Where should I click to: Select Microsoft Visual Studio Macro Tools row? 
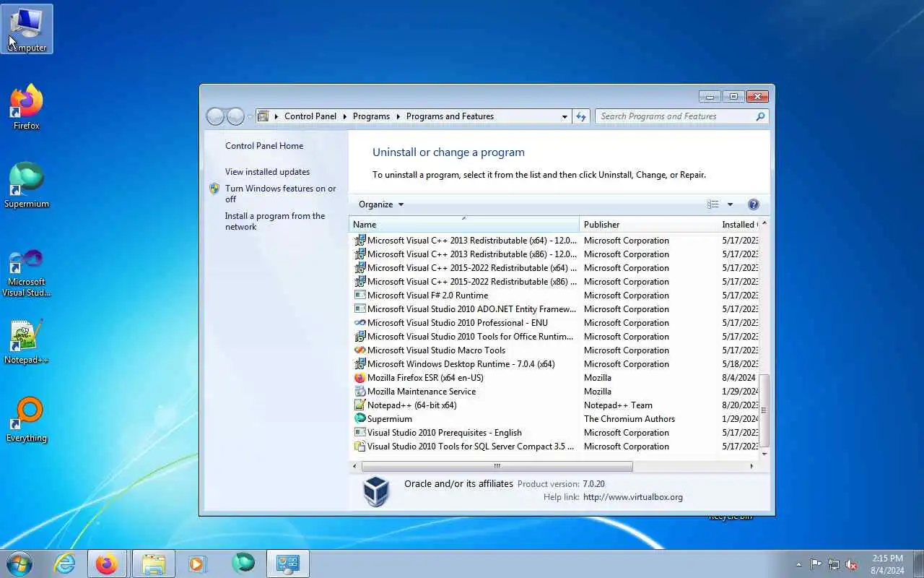tap(555, 350)
